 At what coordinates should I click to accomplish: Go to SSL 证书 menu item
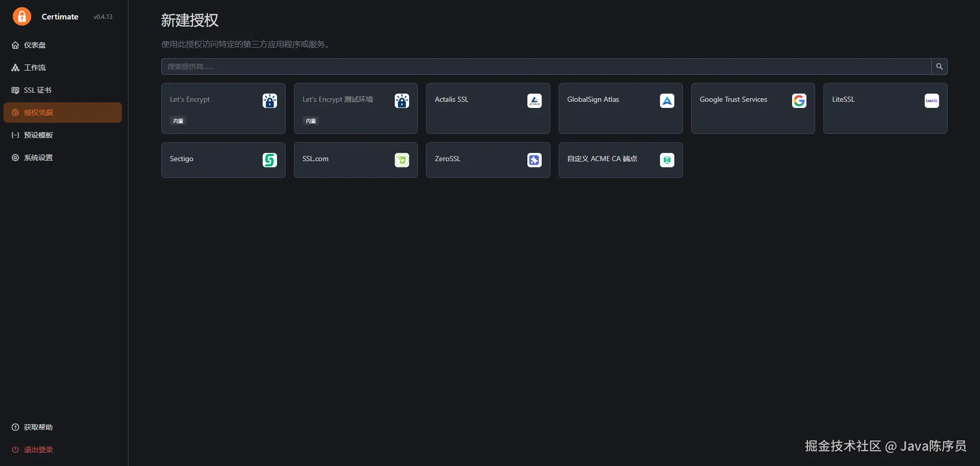62,90
